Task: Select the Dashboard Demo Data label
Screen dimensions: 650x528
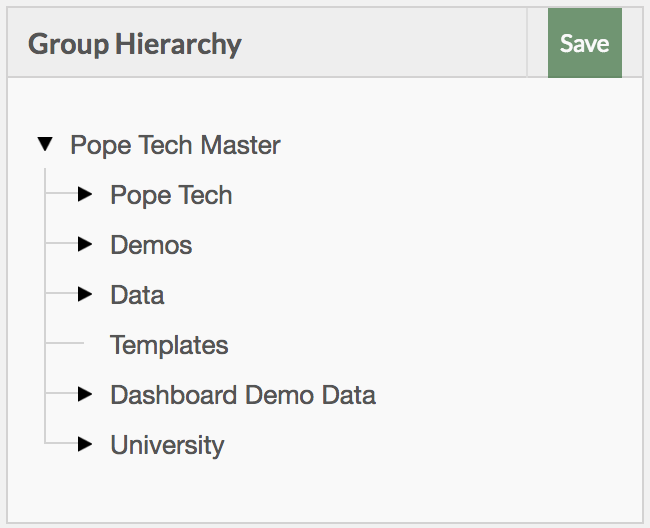Action: [243, 395]
